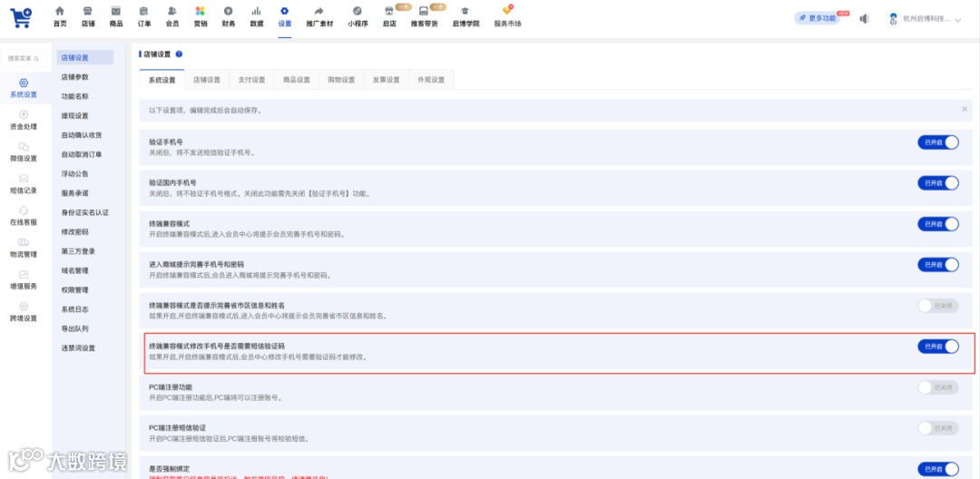
Task: Open 启店 section in top bar
Action: pyautogui.click(x=388, y=17)
